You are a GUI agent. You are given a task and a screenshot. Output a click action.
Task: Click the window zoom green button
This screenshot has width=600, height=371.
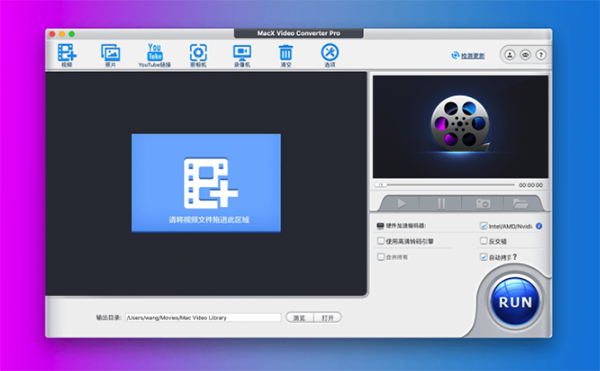click(72, 34)
